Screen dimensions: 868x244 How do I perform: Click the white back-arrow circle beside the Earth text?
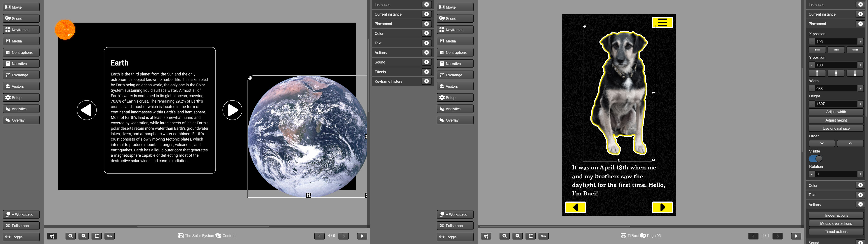pyautogui.click(x=87, y=110)
